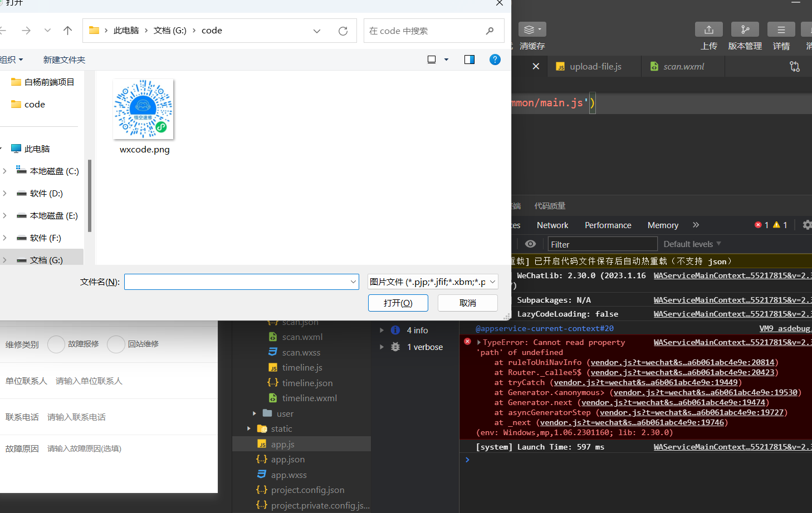Viewport: 812px width, 513px height.
Task: Click the 取消 button
Action: coord(468,303)
